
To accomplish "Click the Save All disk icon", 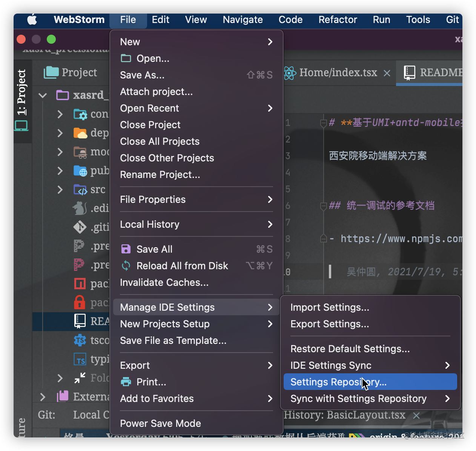I will coord(126,249).
